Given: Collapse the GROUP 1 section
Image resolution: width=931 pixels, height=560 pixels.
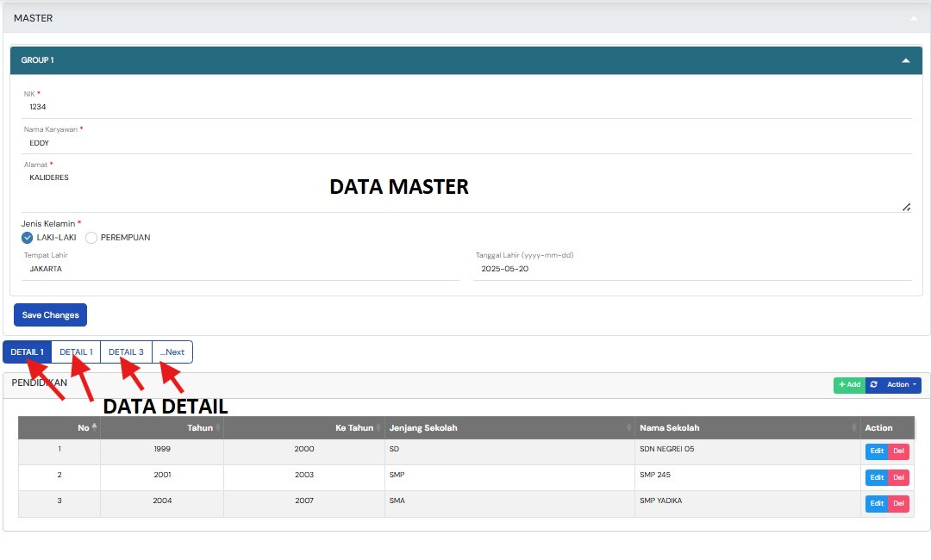Looking at the screenshot, I should tap(905, 60).
